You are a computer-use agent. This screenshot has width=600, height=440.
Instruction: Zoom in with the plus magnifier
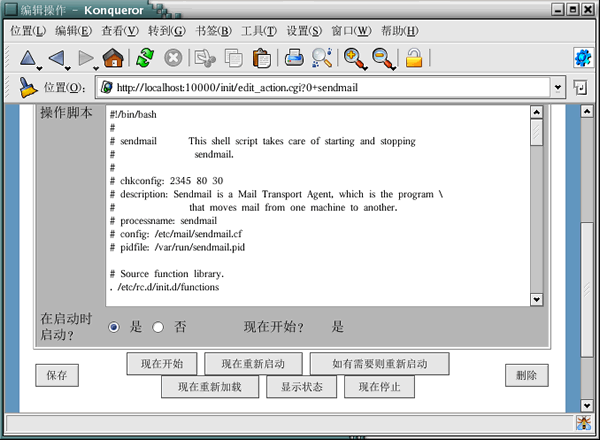(353, 59)
